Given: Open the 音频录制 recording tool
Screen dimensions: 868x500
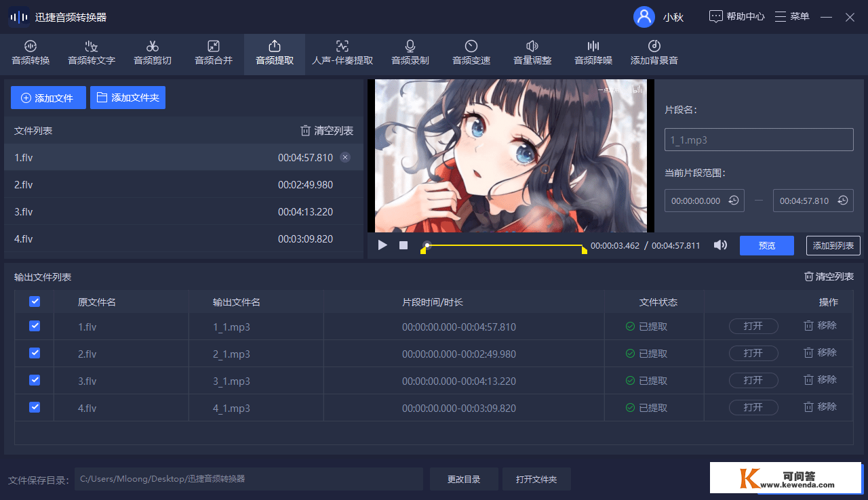Looking at the screenshot, I should [410, 53].
